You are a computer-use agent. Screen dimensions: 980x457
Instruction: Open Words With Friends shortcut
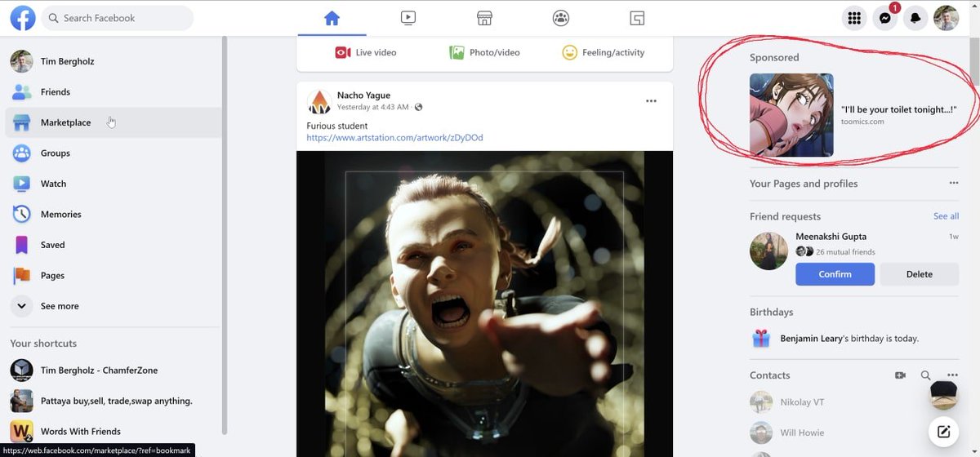click(x=113, y=432)
